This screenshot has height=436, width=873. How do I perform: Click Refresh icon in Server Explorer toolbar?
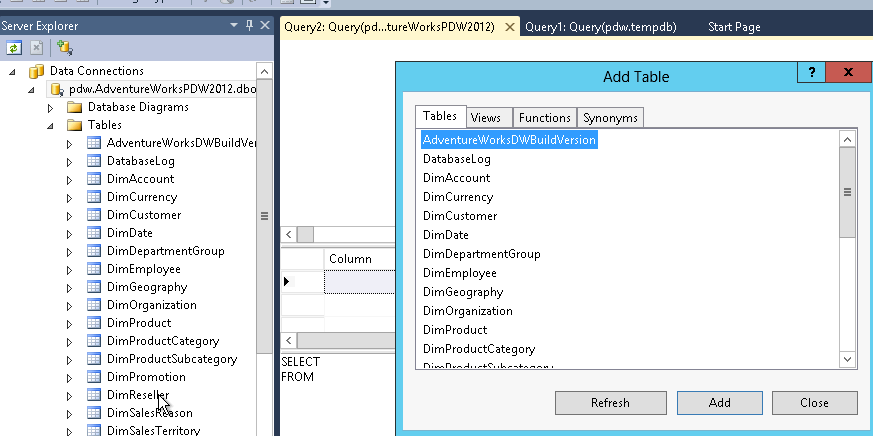pos(13,48)
